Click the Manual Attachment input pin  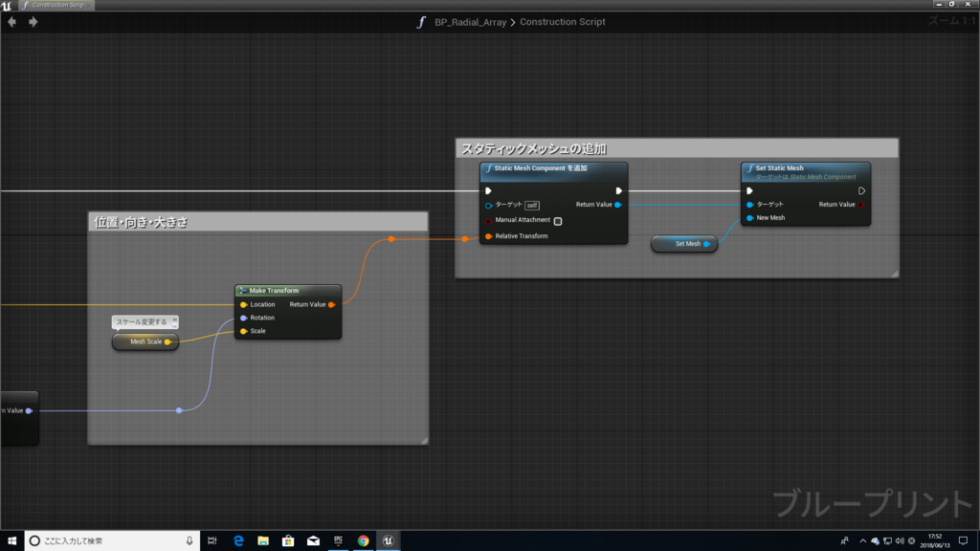489,221
